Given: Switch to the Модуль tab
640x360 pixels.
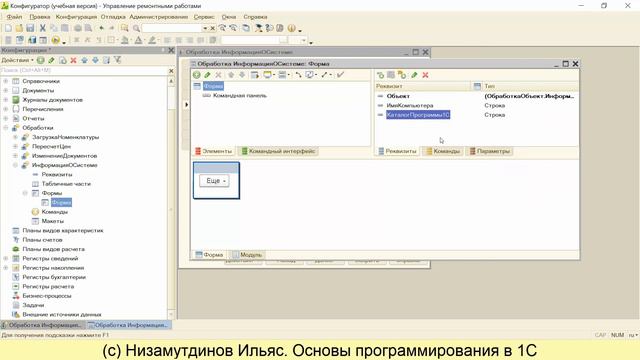Looking at the screenshot, I should pyautogui.click(x=247, y=255).
